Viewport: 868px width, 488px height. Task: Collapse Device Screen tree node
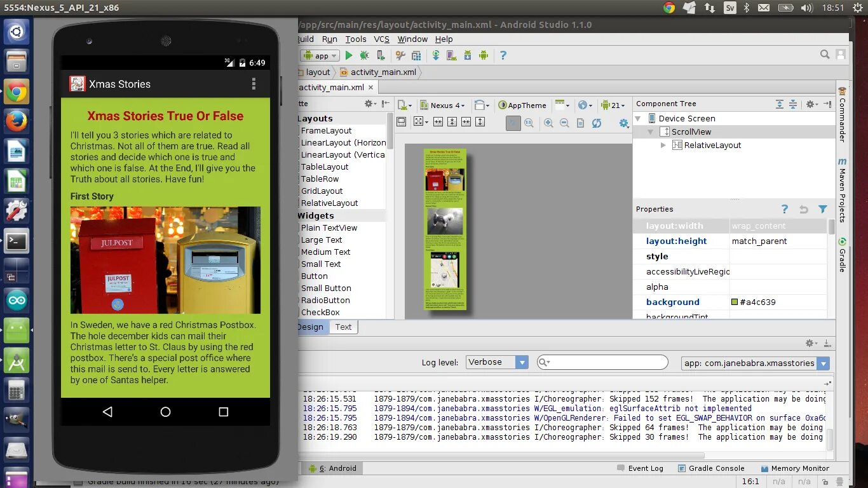coord(638,118)
